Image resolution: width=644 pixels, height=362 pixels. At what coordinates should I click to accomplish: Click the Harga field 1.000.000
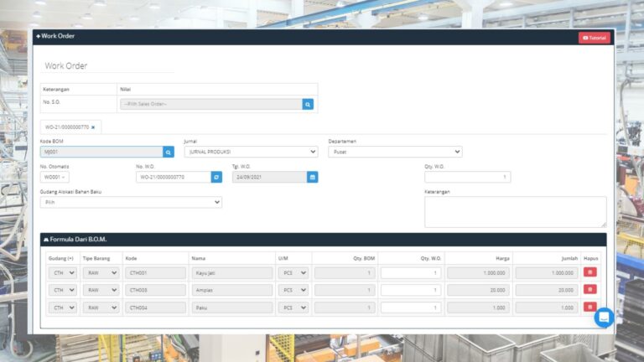(x=479, y=273)
